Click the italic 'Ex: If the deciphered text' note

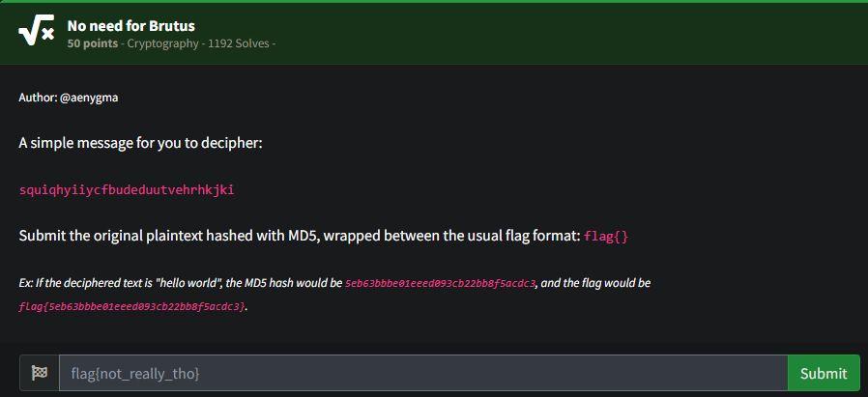334,295
